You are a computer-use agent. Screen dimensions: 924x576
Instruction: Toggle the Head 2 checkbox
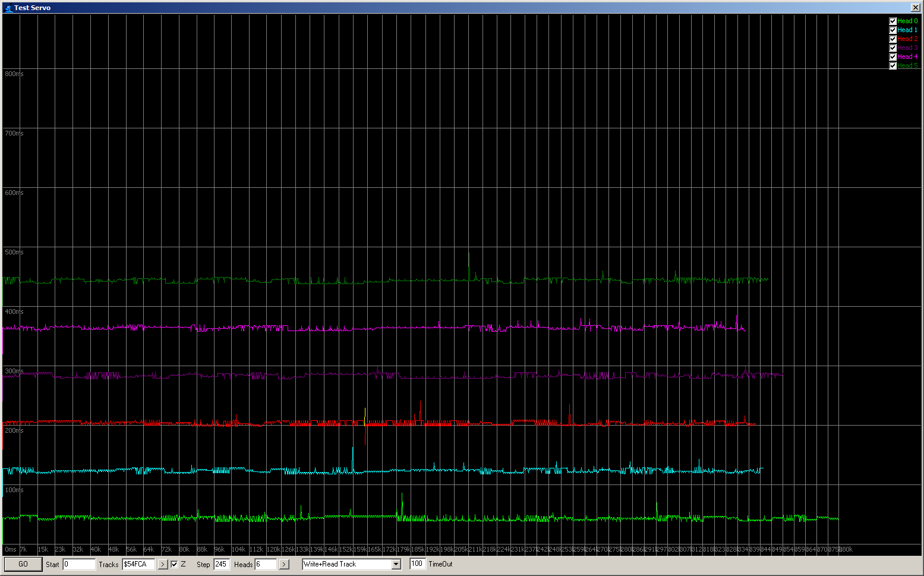(893, 39)
